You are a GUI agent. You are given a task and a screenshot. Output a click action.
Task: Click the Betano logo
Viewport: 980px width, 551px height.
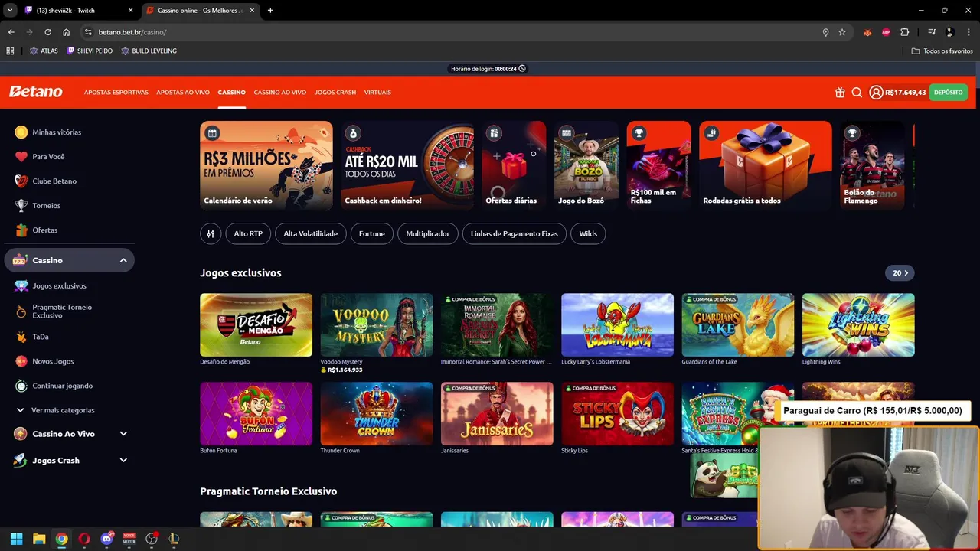pos(36,92)
